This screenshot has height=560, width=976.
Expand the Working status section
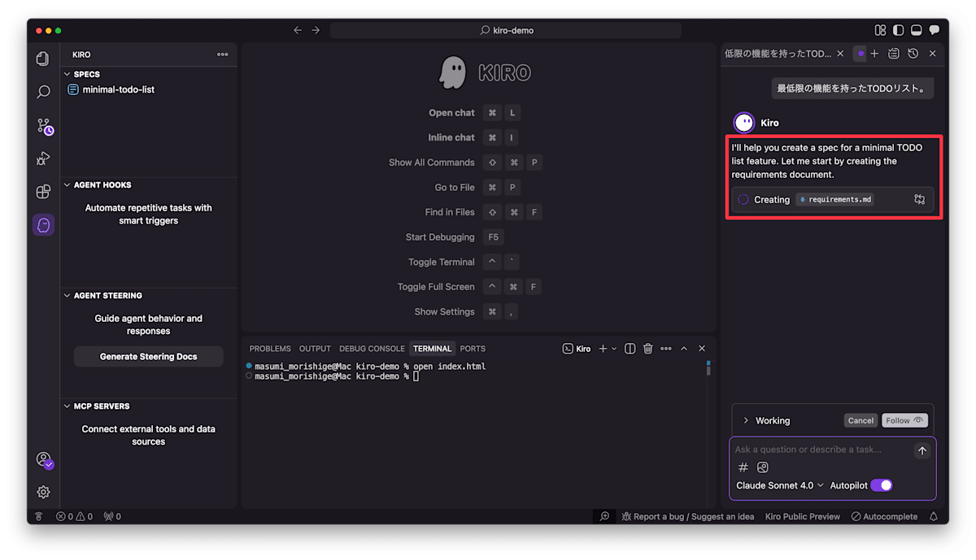pyautogui.click(x=746, y=421)
